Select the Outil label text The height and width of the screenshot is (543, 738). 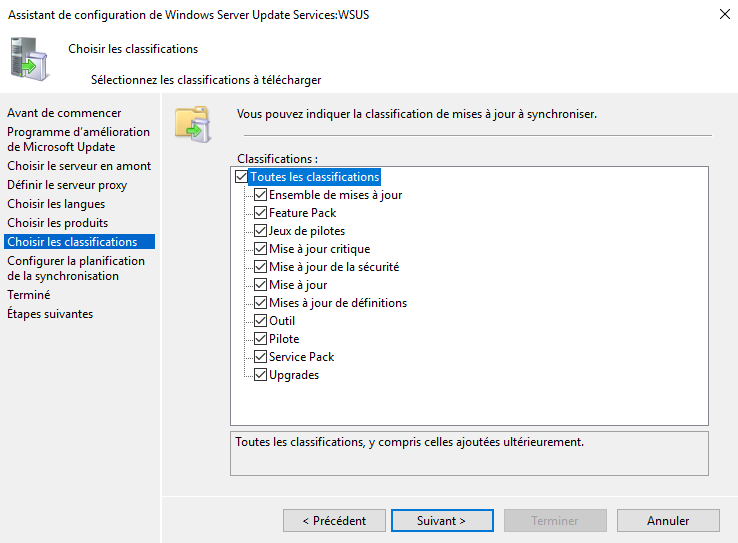click(282, 320)
